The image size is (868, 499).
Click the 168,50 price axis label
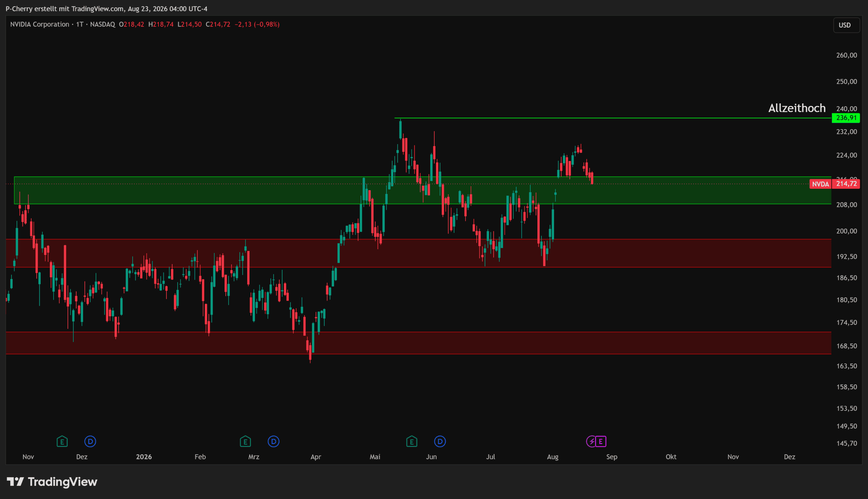point(846,346)
